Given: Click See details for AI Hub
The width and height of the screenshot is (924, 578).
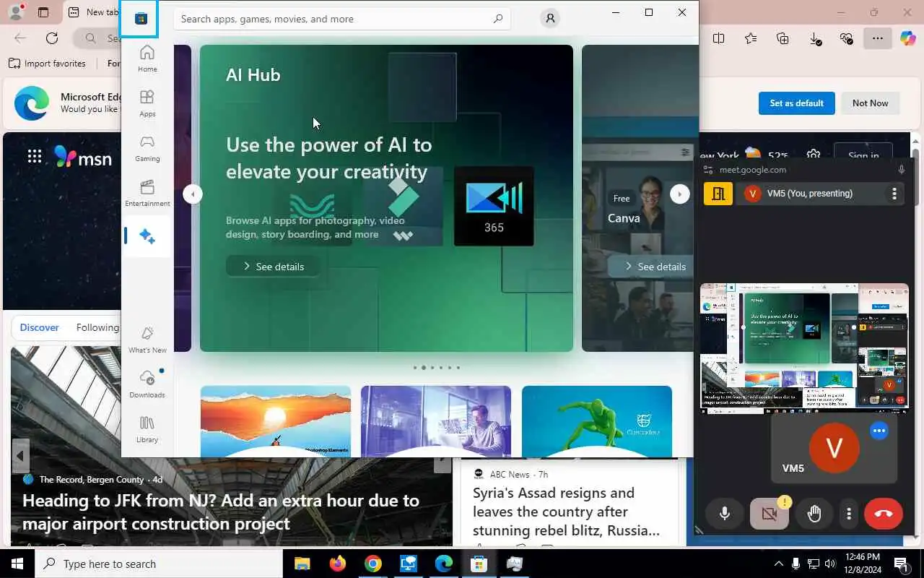Looking at the screenshot, I should 273,267.
